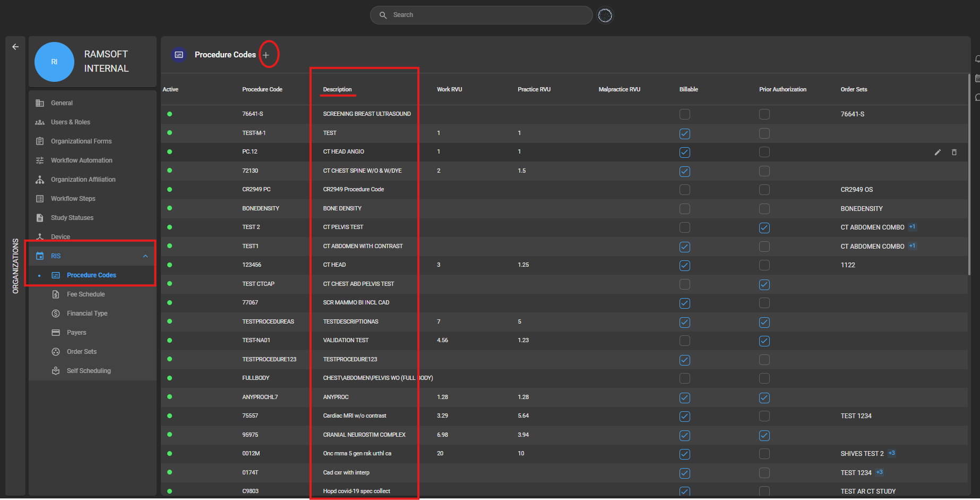Enable Prior Authorization for SCREENING BREAST ULTRASOUND
This screenshot has height=500, width=980.
point(764,114)
